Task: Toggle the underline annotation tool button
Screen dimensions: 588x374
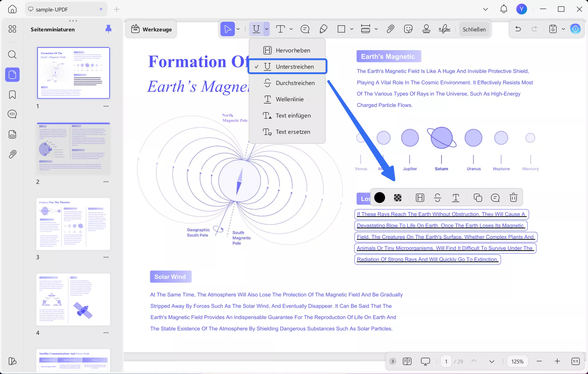Action: click(x=256, y=29)
